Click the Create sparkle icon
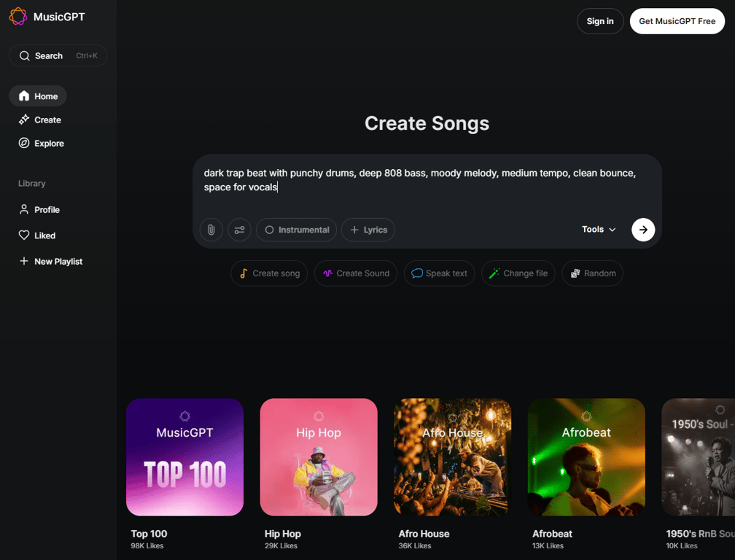 click(24, 120)
